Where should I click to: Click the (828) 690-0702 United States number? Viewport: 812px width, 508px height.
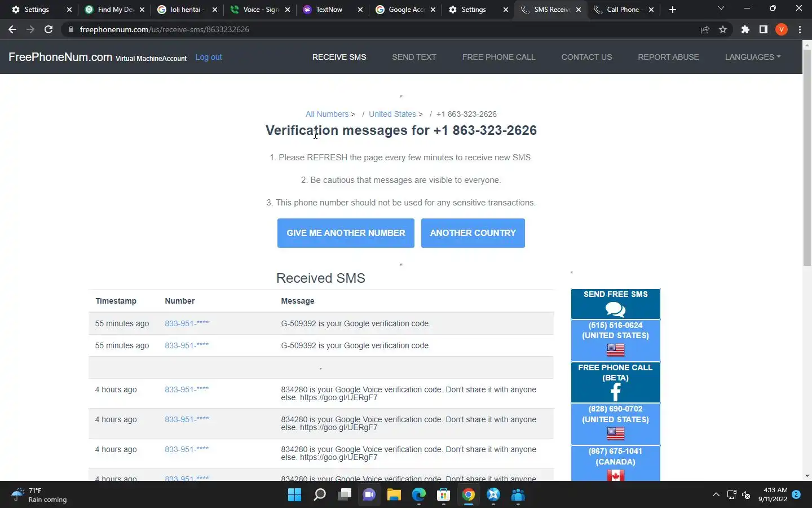pos(615,414)
